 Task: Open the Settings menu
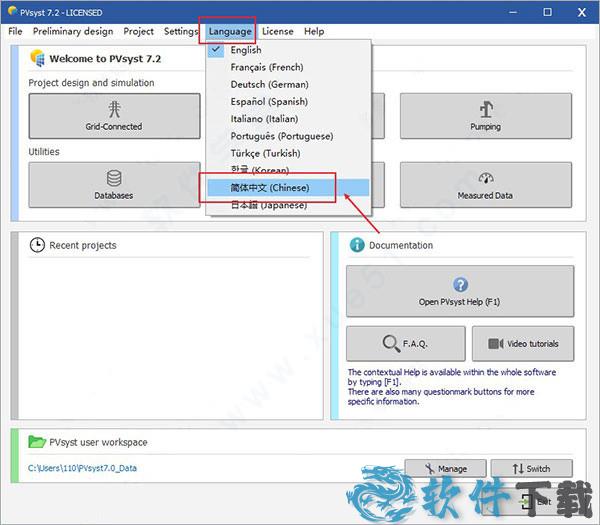pyautogui.click(x=181, y=31)
